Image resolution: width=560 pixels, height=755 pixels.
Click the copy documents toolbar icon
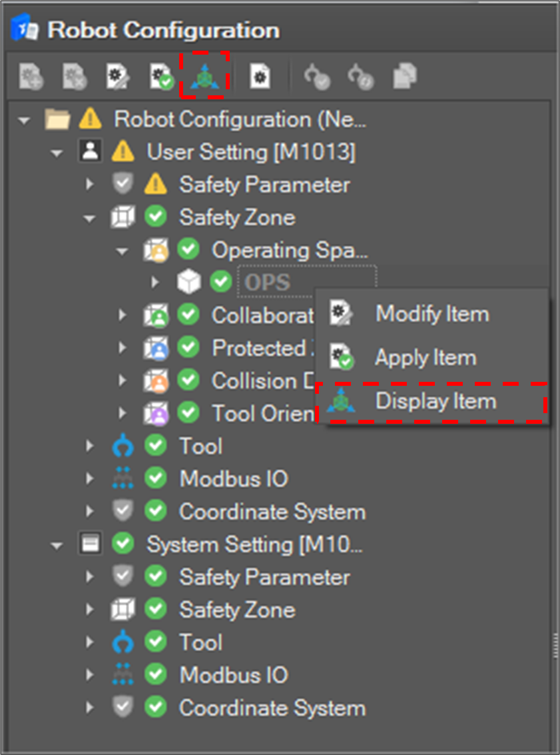click(x=404, y=77)
